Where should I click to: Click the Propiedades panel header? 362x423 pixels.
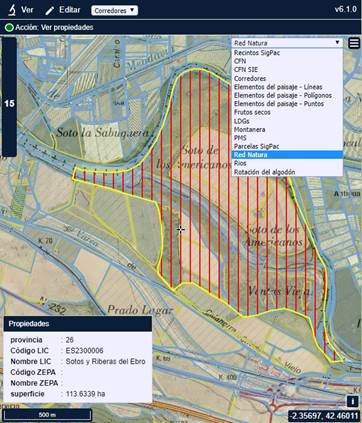tap(78, 324)
